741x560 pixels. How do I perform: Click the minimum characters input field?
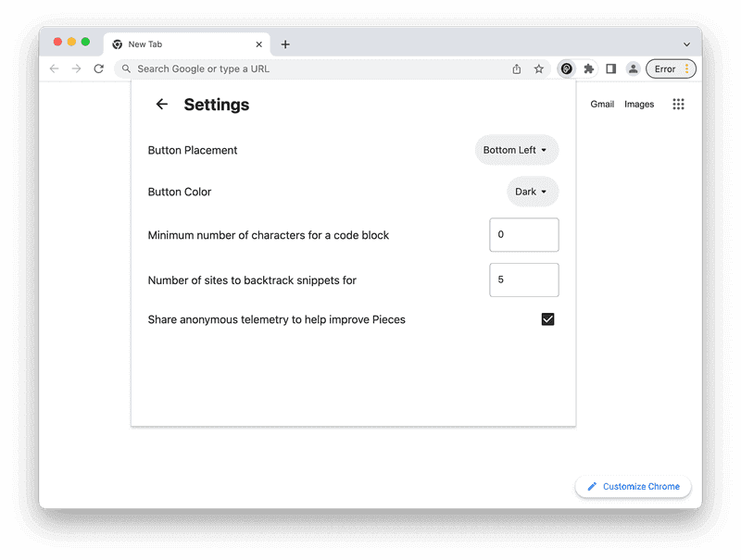(524, 234)
